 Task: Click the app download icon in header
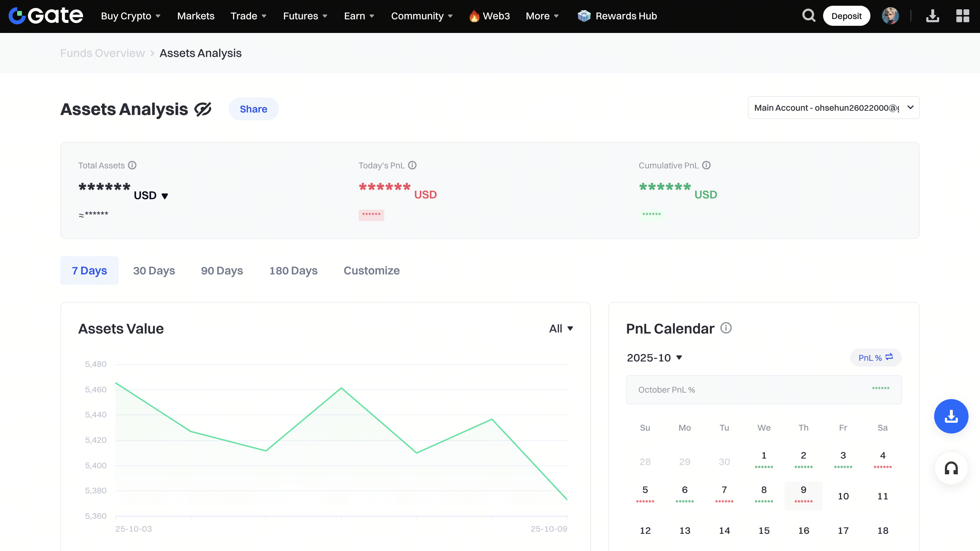click(932, 16)
